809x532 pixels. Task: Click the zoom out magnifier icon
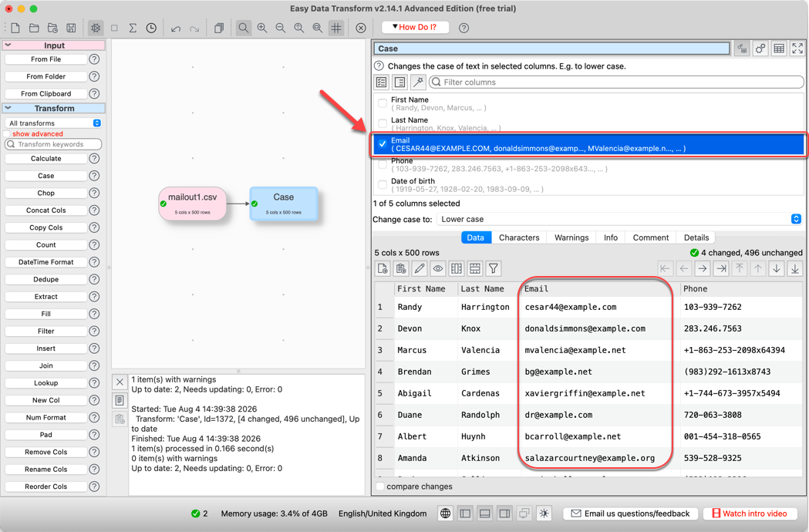click(281, 28)
